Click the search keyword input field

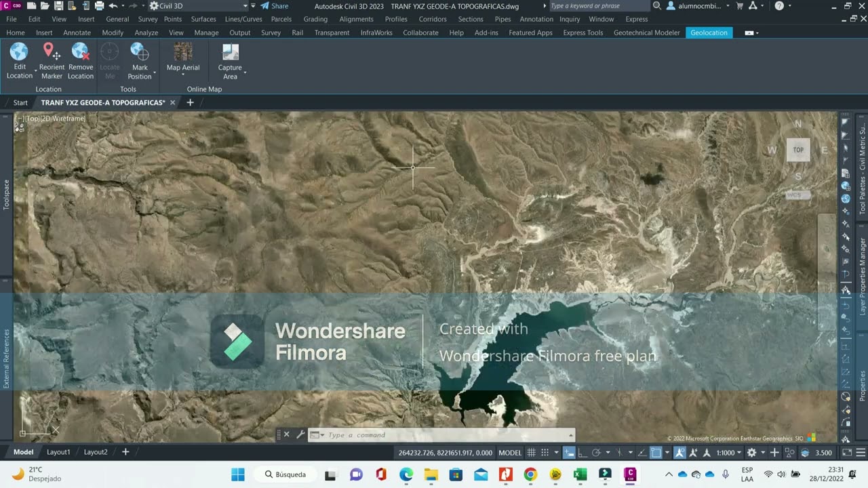pyautogui.click(x=598, y=6)
